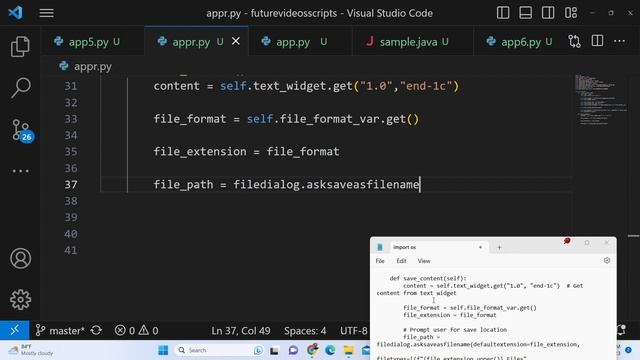
Task: Click line number 31 in gutter
Action: 71,86
